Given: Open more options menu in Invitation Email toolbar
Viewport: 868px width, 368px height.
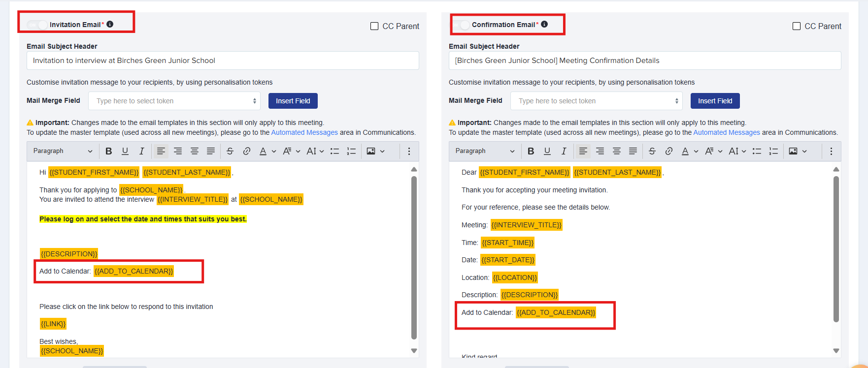Looking at the screenshot, I should coord(409,151).
